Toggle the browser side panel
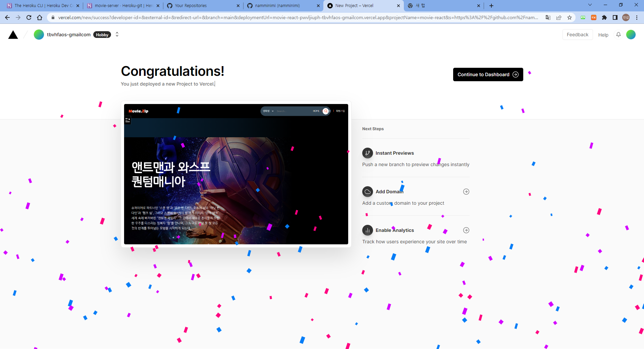Image resolution: width=644 pixels, height=349 pixels. [615, 17]
